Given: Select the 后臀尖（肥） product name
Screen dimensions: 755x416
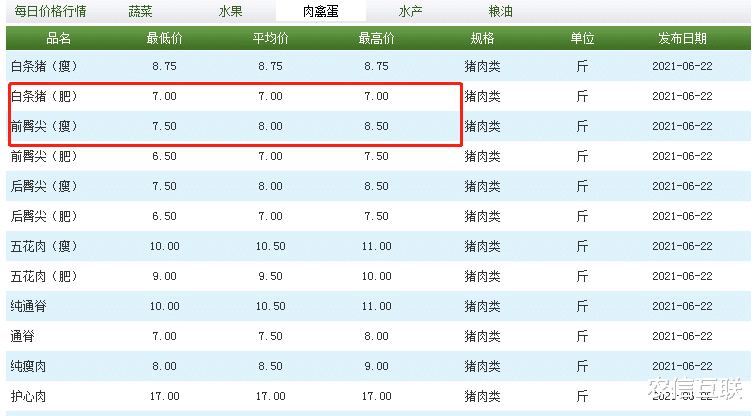Looking at the screenshot, I should tap(44, 216).
